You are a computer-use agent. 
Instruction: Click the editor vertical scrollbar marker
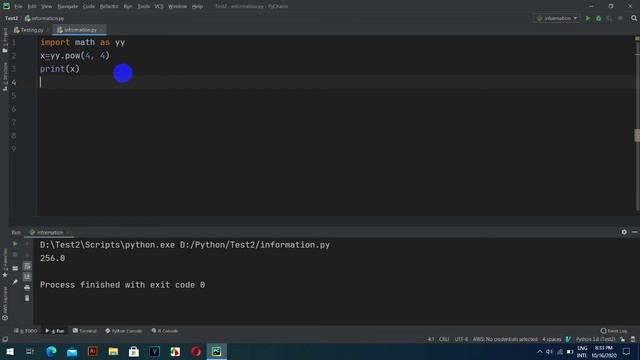click(x=637, y=135)
